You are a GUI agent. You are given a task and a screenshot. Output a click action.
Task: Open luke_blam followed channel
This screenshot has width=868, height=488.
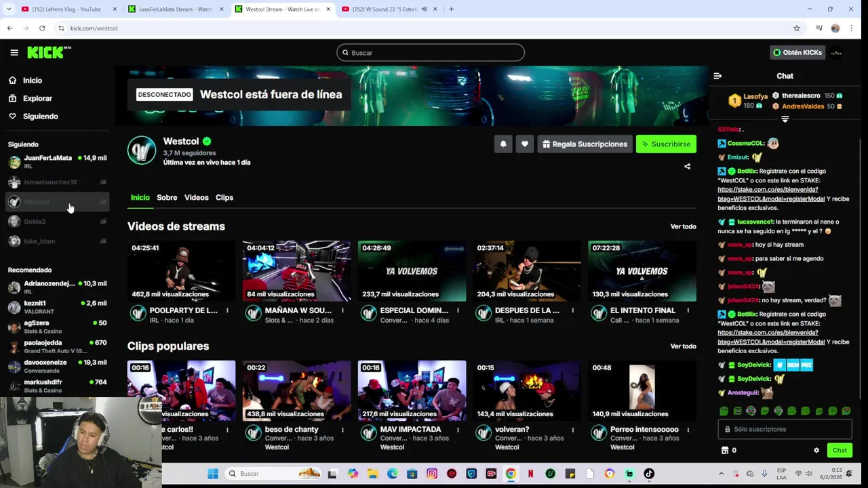click(57, 241)
